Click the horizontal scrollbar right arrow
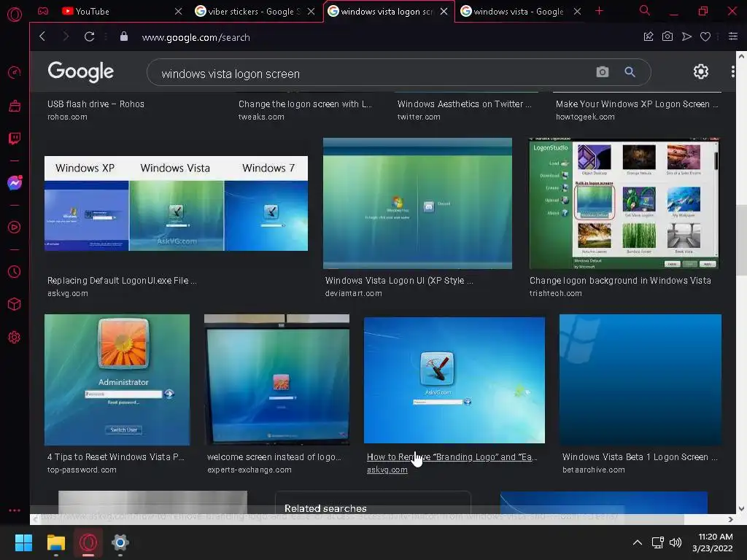Screen dimensions: 747x560 pyautogui.click(x=730, y=519)
